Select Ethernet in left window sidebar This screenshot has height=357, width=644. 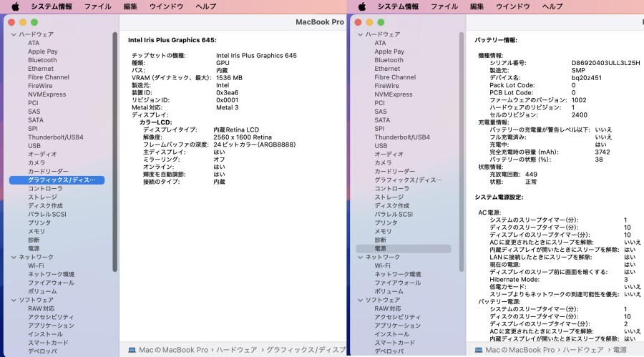tap(41, 69)
